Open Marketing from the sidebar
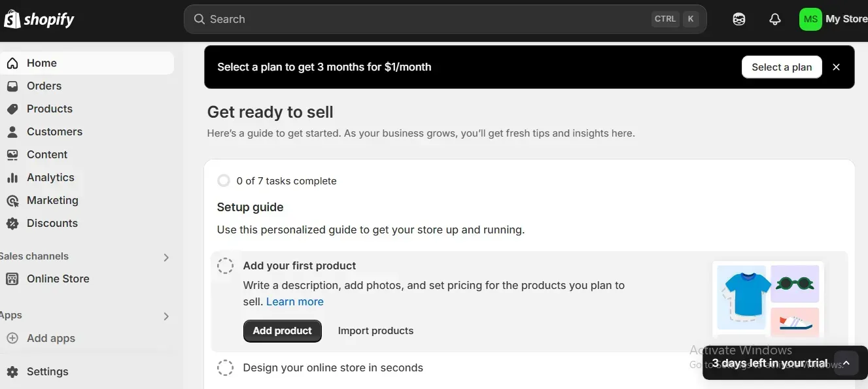Image resolution: width=868 pixels, height=389 pixels. 52,201
